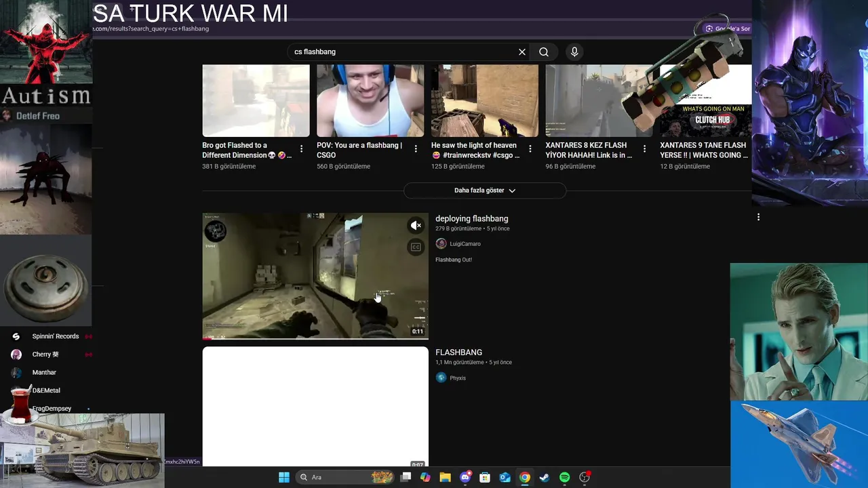868x488 pixels.
Task: Open OBS Studio from the taskbar
Action: [x=585, y=477]
